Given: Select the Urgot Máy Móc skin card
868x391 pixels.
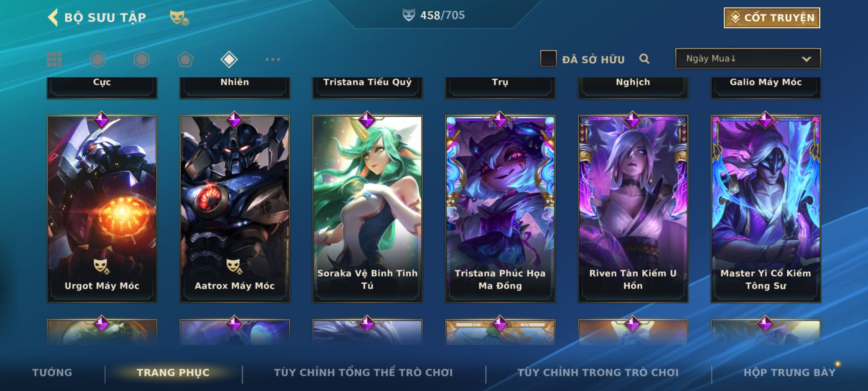Looking at the screenshot, I should (102, 209).
